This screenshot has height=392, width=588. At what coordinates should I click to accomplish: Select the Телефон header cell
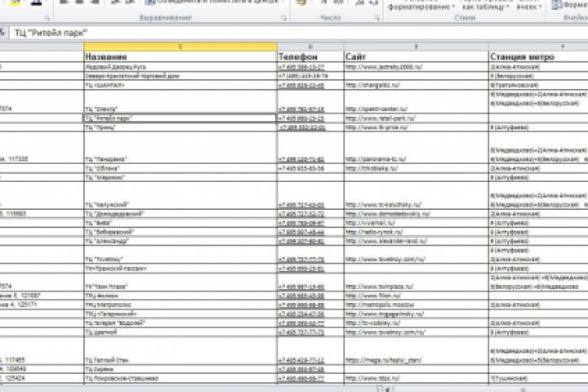(x=310, y=56)
